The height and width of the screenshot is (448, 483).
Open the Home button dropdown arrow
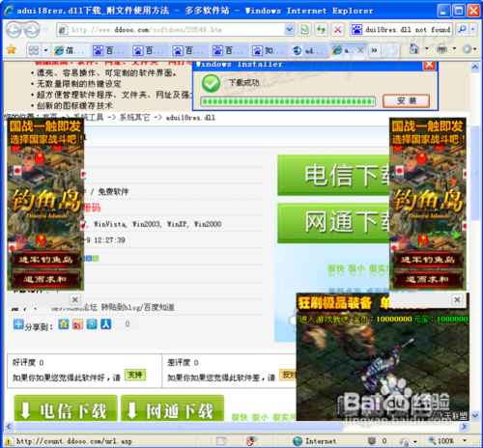427,49
